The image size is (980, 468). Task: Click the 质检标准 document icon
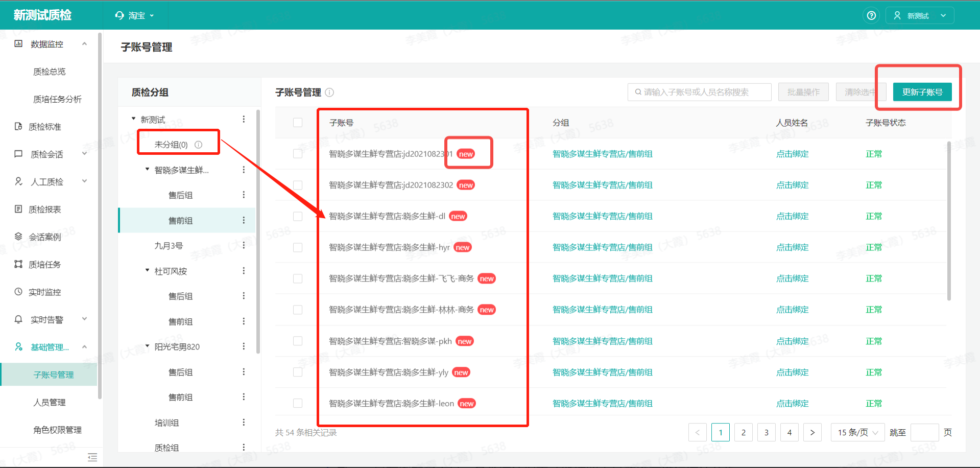(x=18, y=127)
